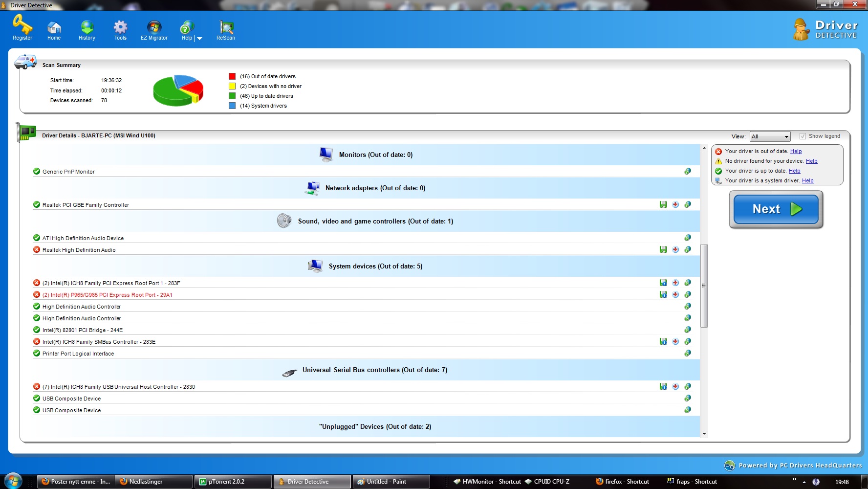The image size is (868, 489).
Task: Toggle the Show legend checkbox
Action: click(x=803, y=136)
